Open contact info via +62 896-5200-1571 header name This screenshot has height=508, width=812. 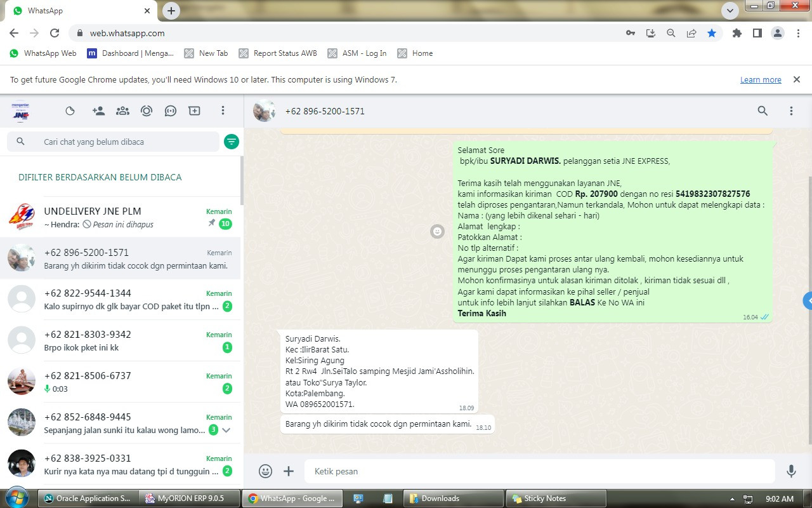click(325, 111)
